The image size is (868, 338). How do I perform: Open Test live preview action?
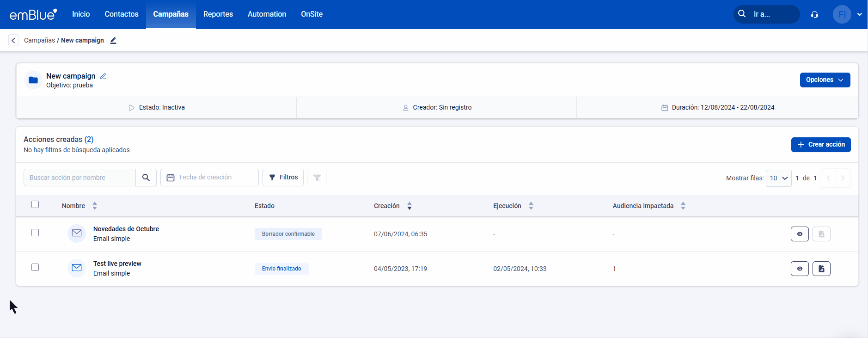coord(117,264)
